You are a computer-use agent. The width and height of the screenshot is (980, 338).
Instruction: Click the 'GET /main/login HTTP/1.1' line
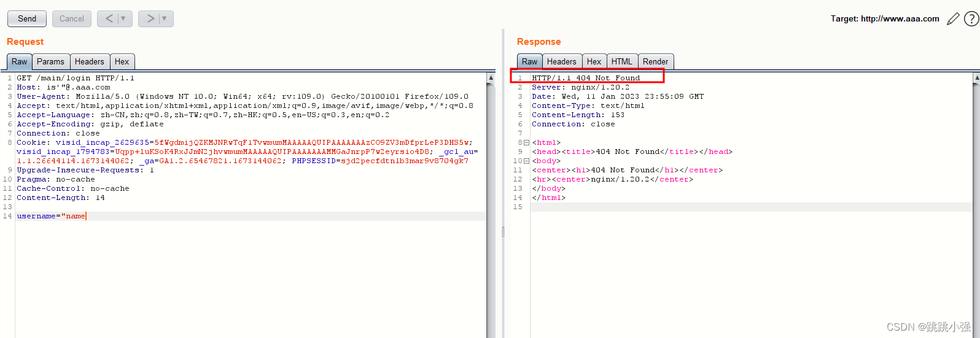click(x=76, y=78)
